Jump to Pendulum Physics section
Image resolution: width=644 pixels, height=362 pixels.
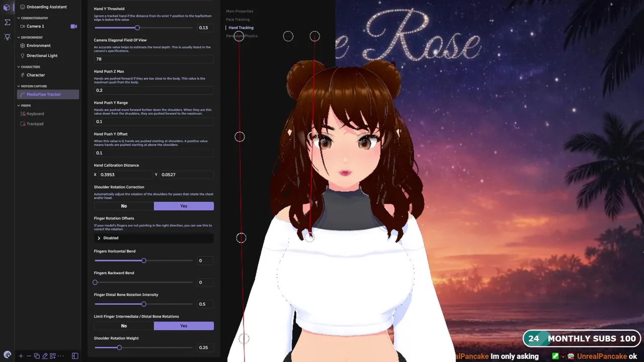coord(242,36)
